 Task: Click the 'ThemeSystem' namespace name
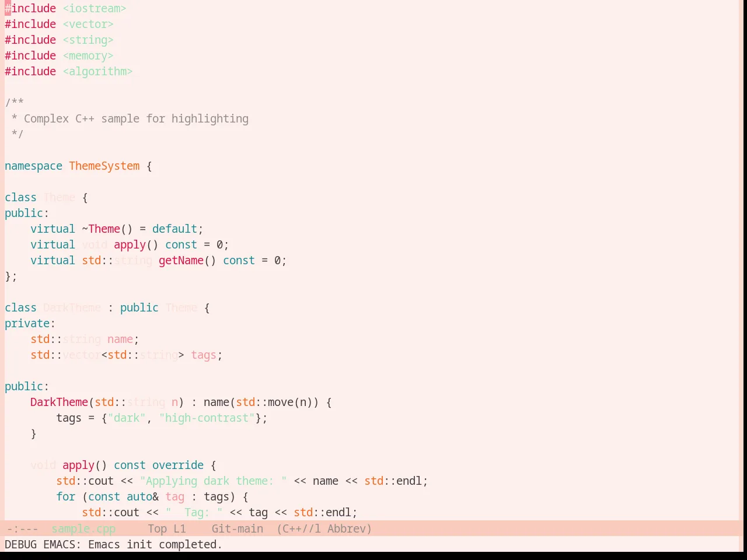tap(104, 166)
